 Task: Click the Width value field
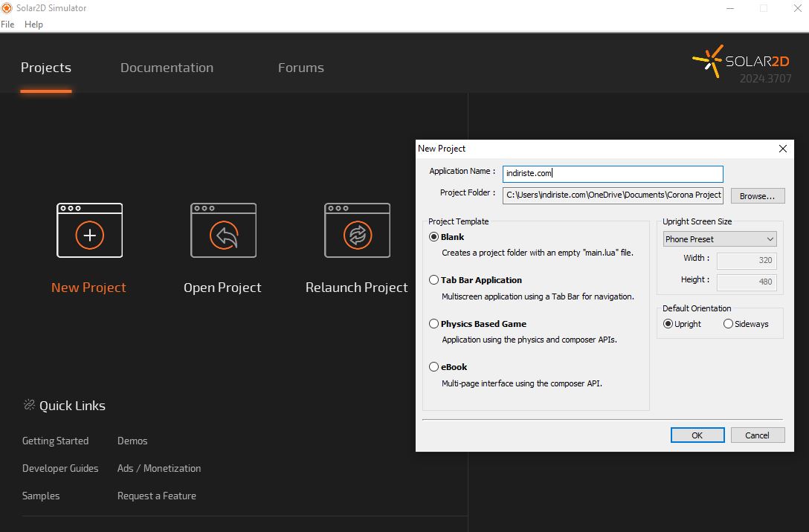747,260
